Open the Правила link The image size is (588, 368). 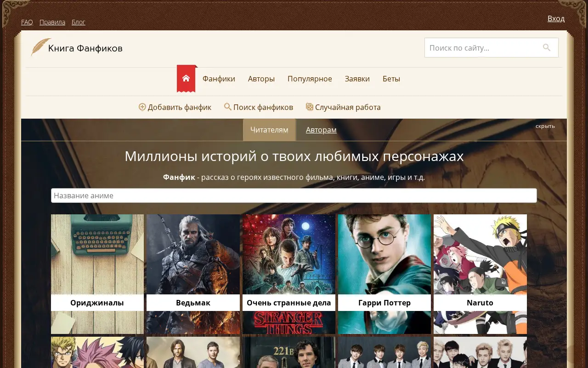(x=52, y=22)
